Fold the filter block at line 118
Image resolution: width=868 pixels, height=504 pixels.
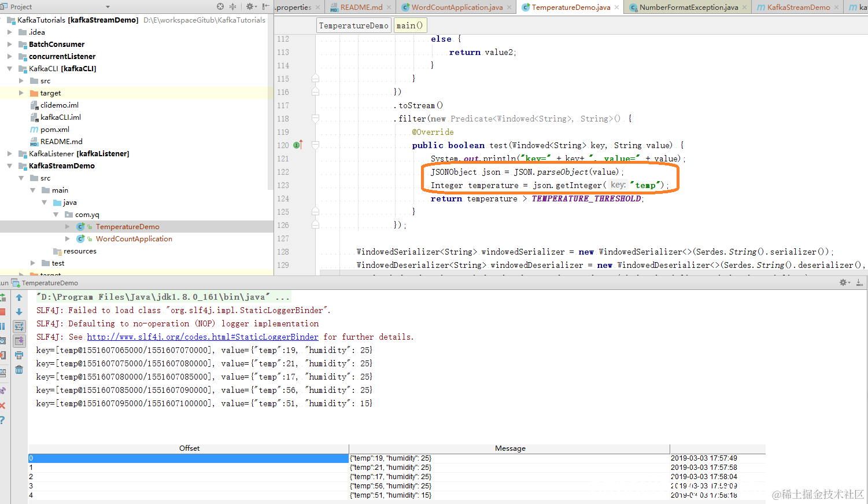pos(315,119)
